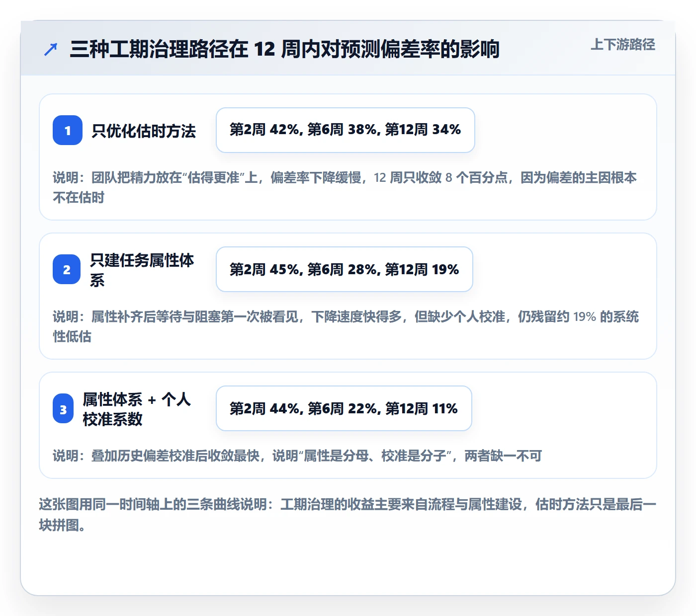Click the summary paragraph starting 这张图用同一时间轴

(348, 515)
